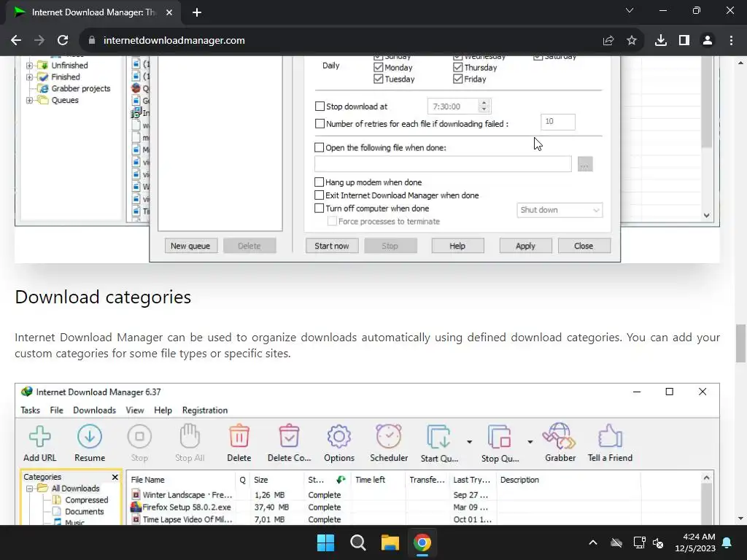The width and height of the screenshot is (747, 560).
Task: Open Windows Start menu
Action: point(326,542)
